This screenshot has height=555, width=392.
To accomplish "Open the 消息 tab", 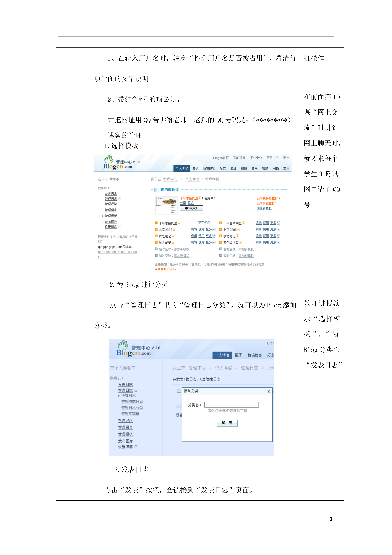I will [x=233, y=169].
